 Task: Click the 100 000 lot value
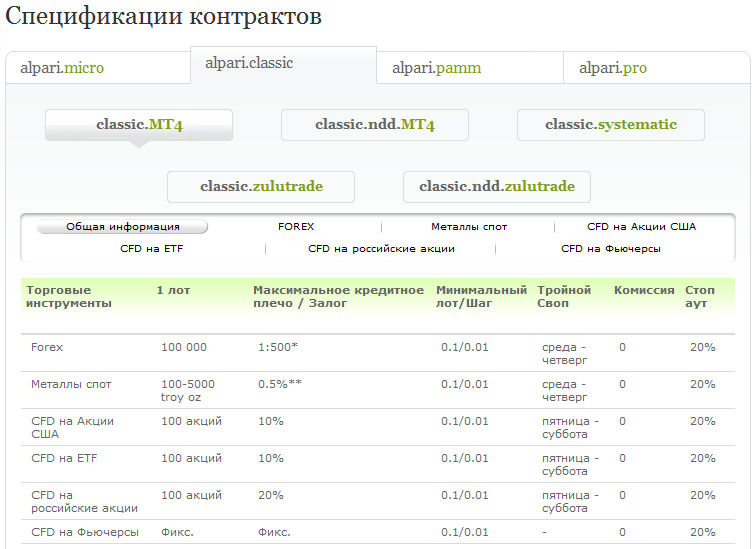point(184,347)
